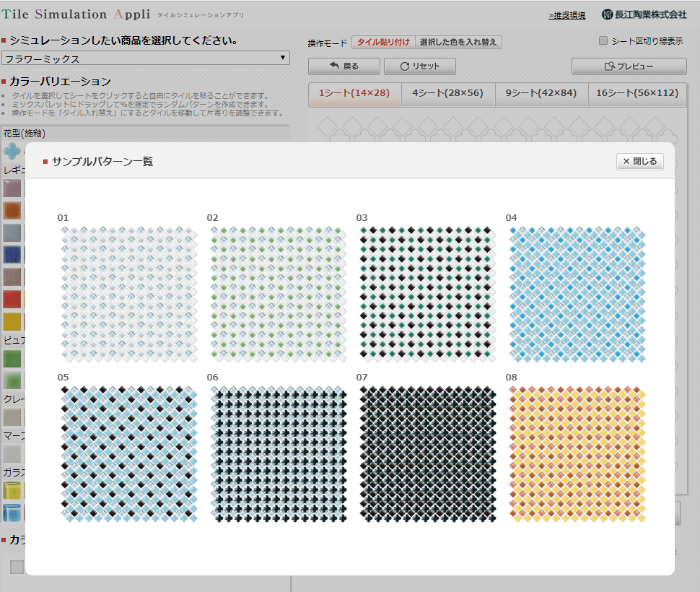The image size is (700, 592).
Task: Enable the シート区切り線表示 checkbox
Action: click(603, 41)
